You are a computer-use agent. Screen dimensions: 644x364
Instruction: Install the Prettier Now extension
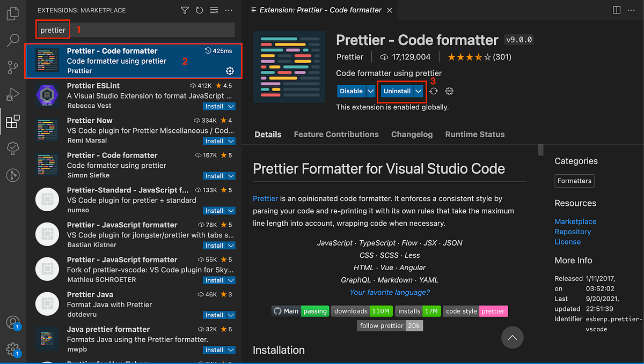[x=215, y=141]
